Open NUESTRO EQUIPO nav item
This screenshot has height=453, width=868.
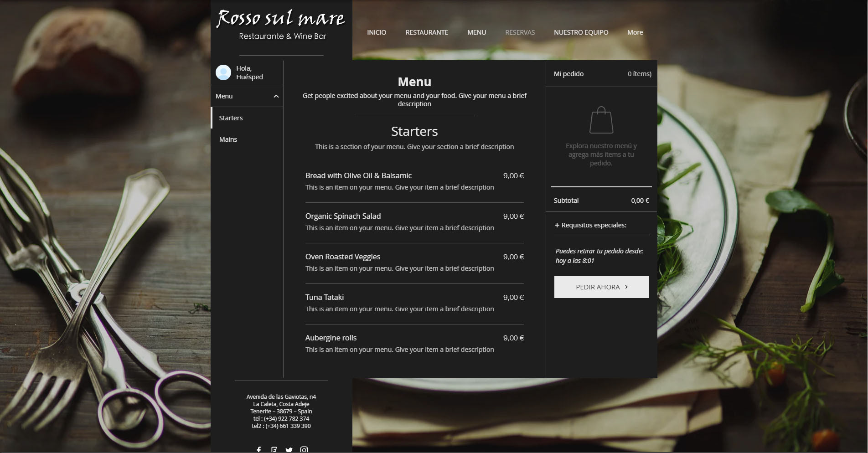pos(581,32)
